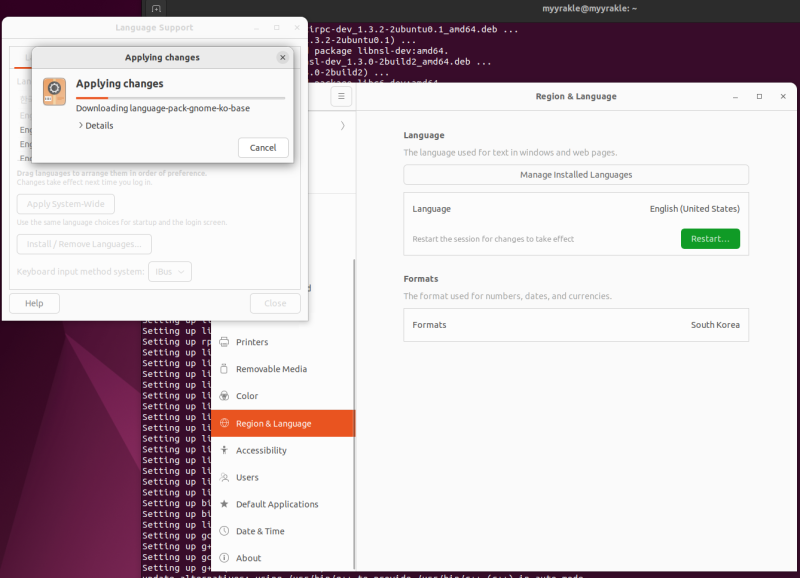
Task: Cancel the language pack download
Action: 263,148
